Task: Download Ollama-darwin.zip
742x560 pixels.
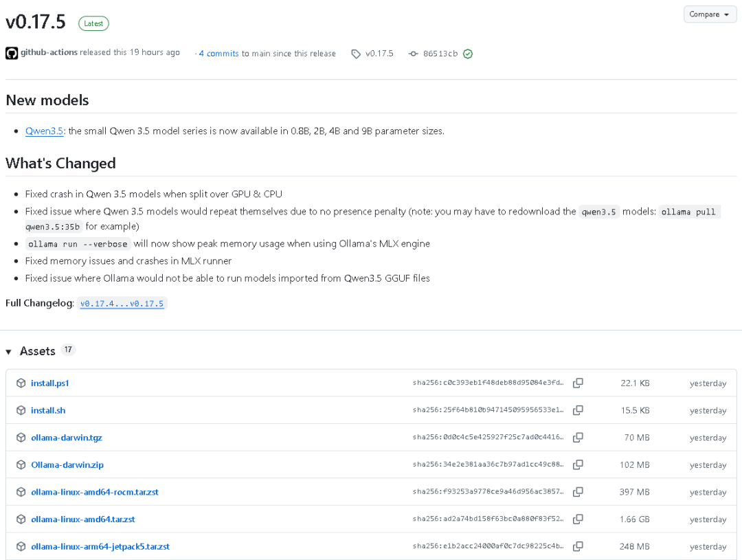Action: pyautogui.click(x=67, y=465)
